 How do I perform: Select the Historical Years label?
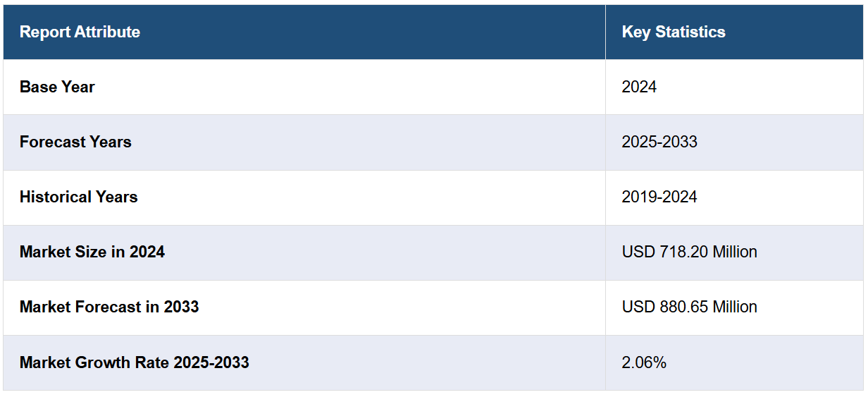tap(78, 197)
